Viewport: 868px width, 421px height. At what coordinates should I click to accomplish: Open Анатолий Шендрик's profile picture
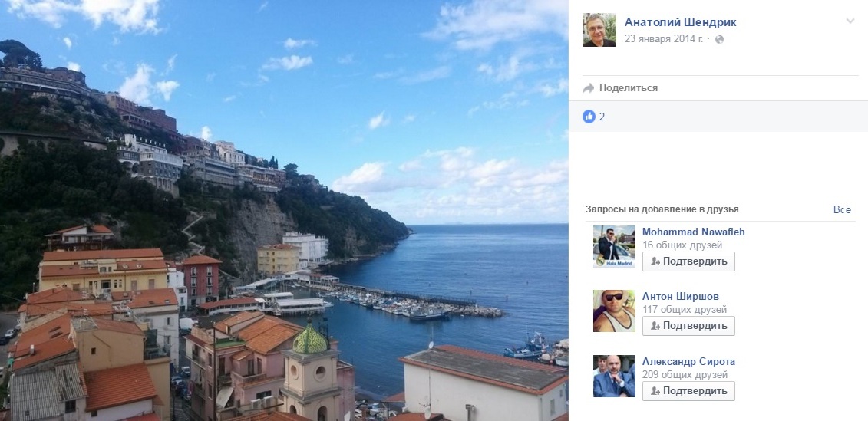[599, 30]
